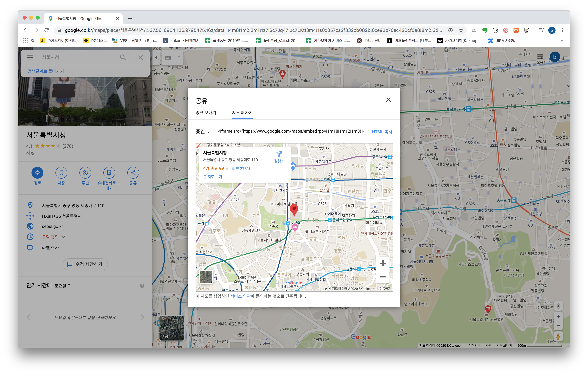The image size is (588, 374).
Task: Click directions (길찾기) icon in embed preview
Action: [279, 154]
